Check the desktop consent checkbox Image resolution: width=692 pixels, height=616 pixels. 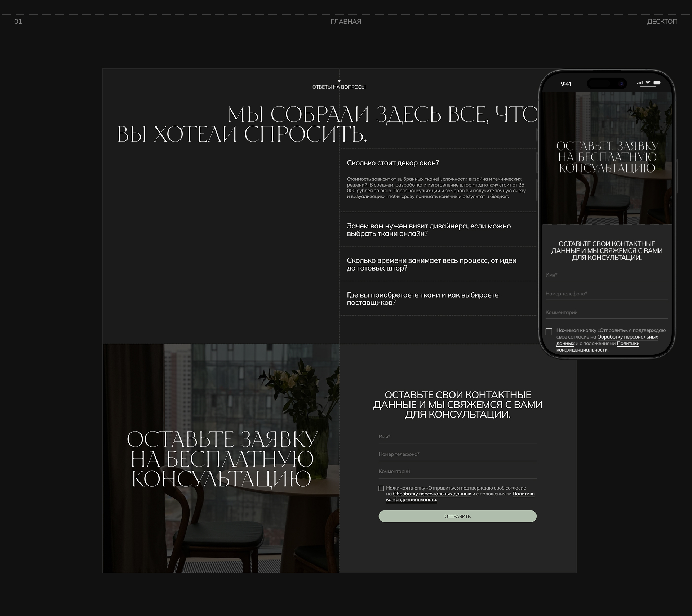coord(381,488)
